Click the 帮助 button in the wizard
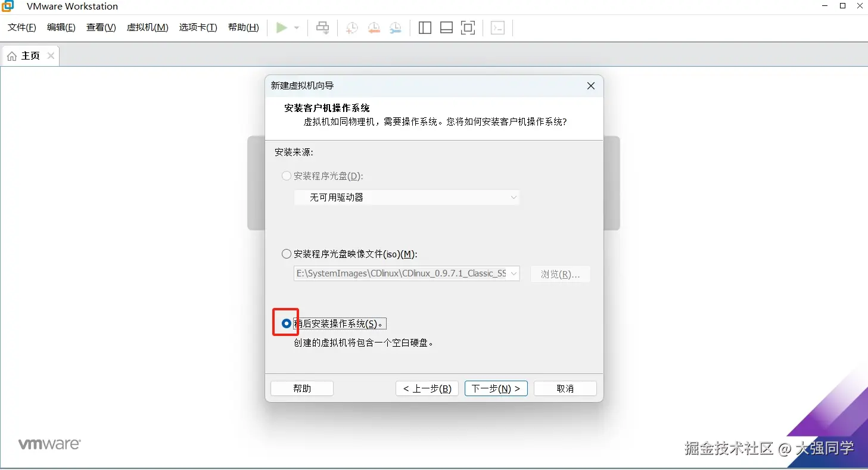 pyautogui.click(x=302, y=388)
